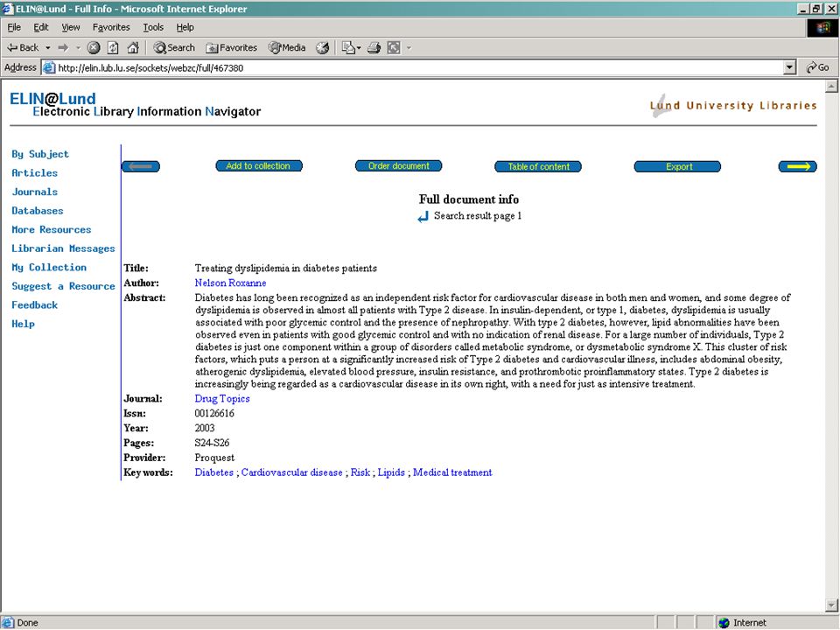Expand the toolbar options arrow after Edit

(x=409, y=47)
